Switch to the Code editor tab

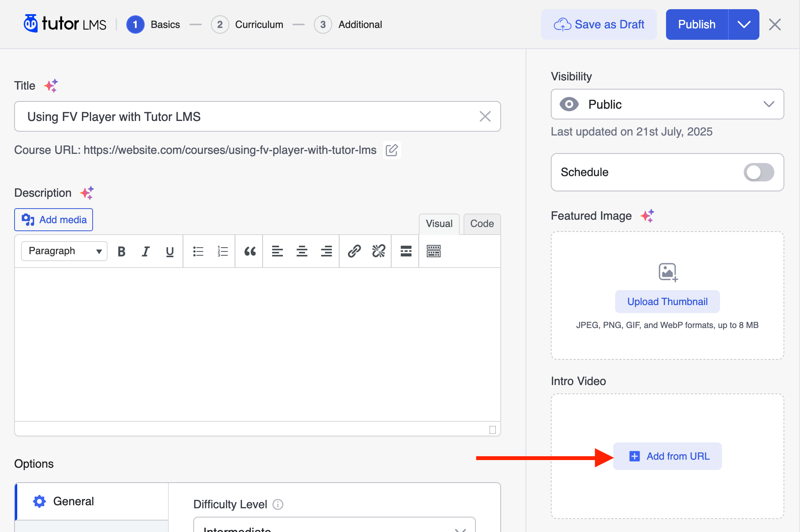pyautogui.click(x=482, y=224)
